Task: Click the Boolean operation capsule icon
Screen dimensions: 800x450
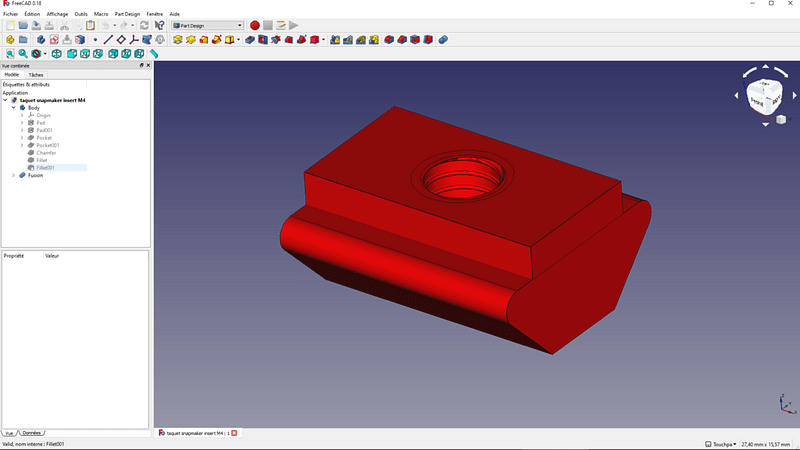Action: point(443,40)
